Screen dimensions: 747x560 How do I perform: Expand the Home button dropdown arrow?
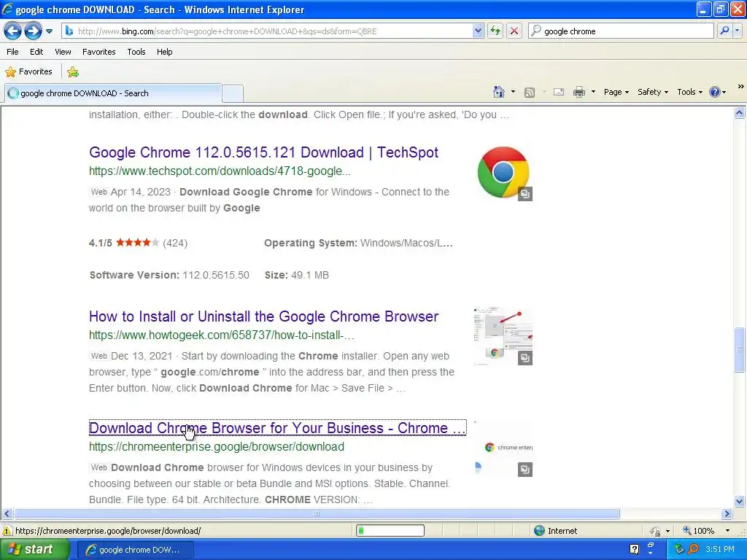click(x=513, y=92)
